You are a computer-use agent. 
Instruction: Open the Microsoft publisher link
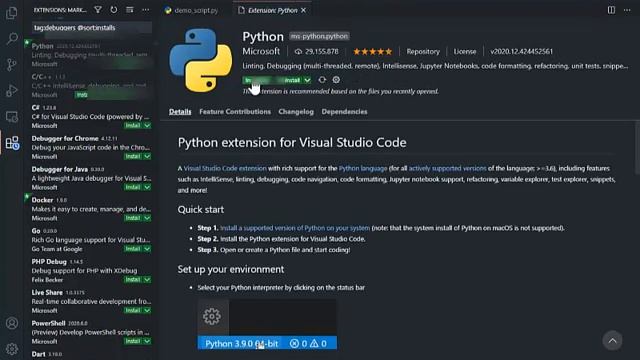tap(261, 51)
